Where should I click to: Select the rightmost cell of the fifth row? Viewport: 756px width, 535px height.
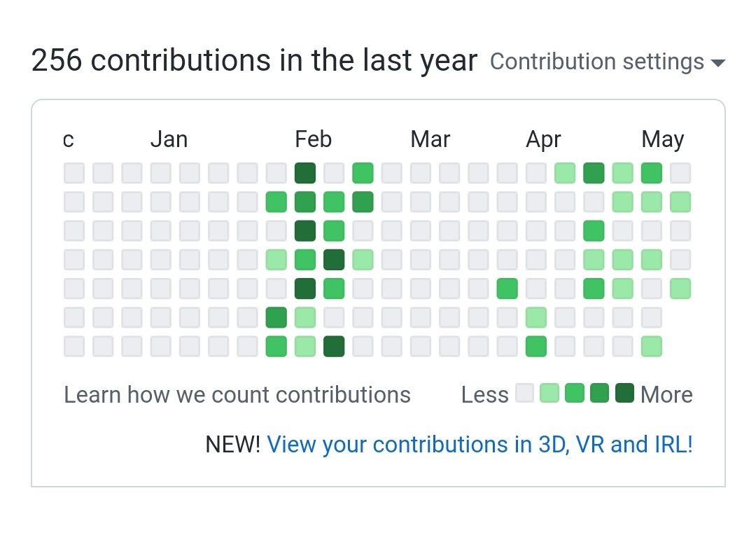click(x=680, y=289)
